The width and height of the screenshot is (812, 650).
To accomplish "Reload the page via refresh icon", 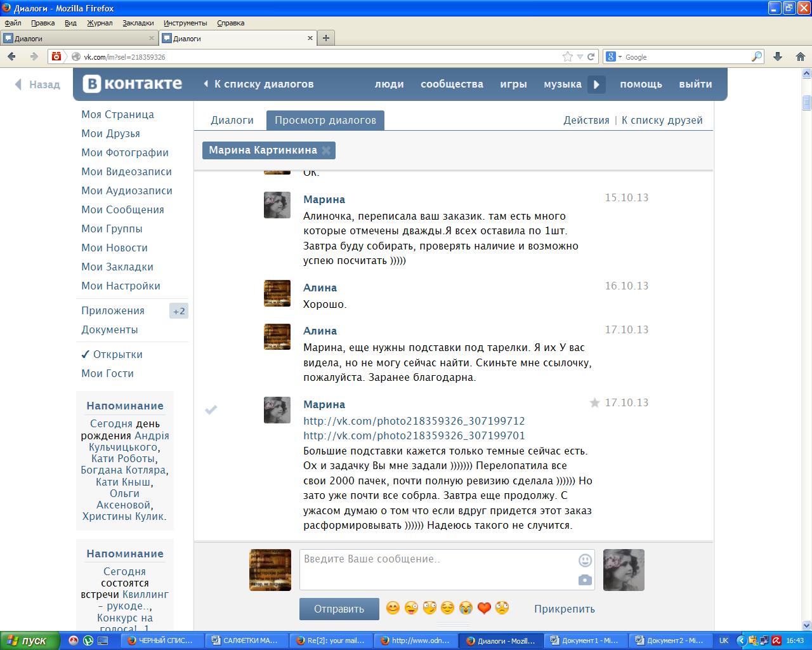I will coord(591,56).
